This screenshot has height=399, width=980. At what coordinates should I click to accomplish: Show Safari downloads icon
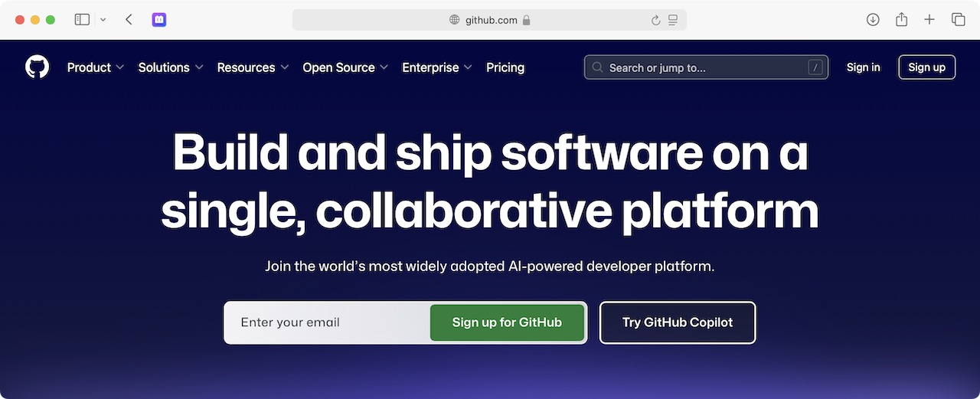(x=873, y=20)
